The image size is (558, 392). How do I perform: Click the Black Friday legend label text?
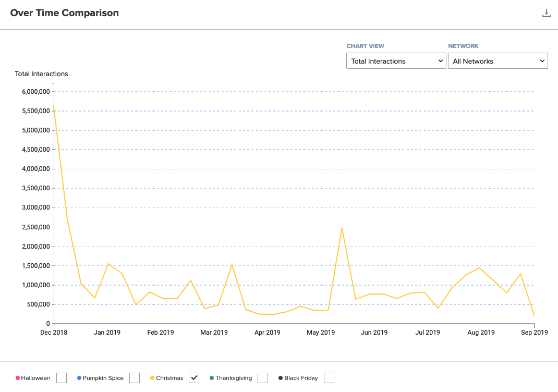(x=301, y=378)
